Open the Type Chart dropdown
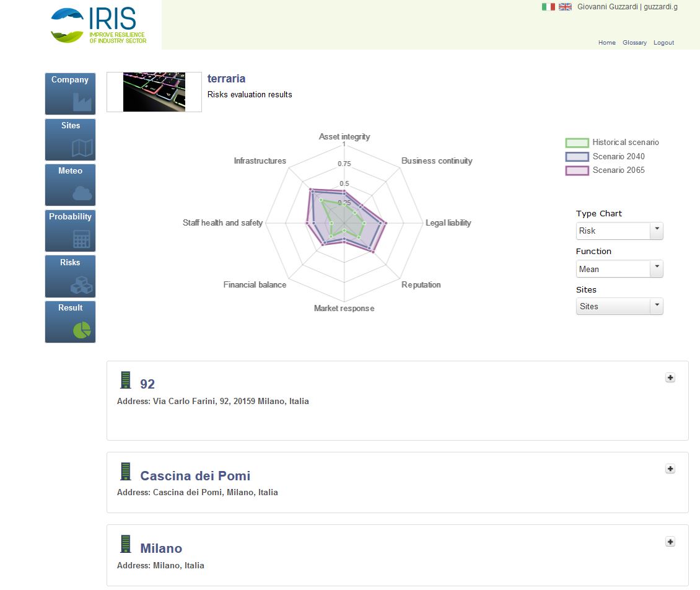Image resolution: width=700 pixels, height=590 pixels. tap(619, 231)
